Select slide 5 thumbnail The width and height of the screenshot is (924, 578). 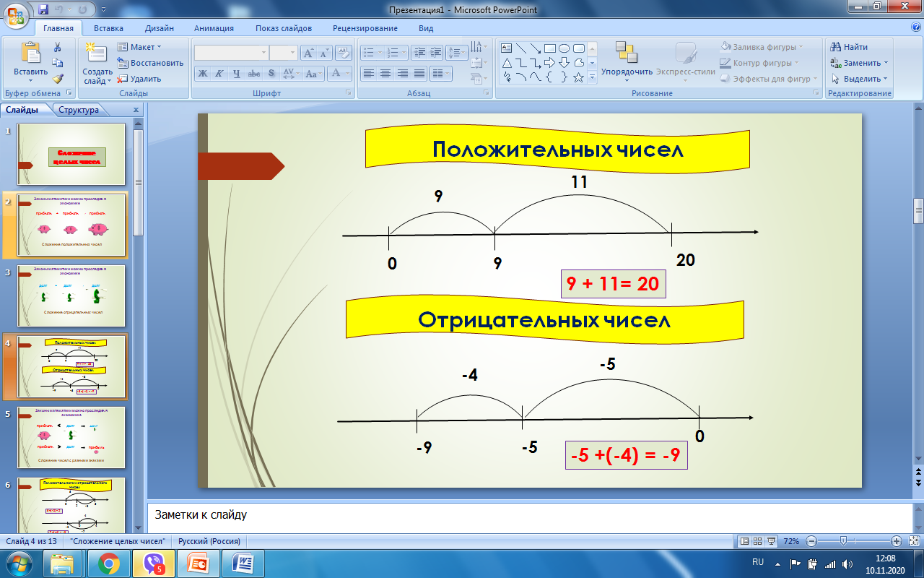click(71, 437)
